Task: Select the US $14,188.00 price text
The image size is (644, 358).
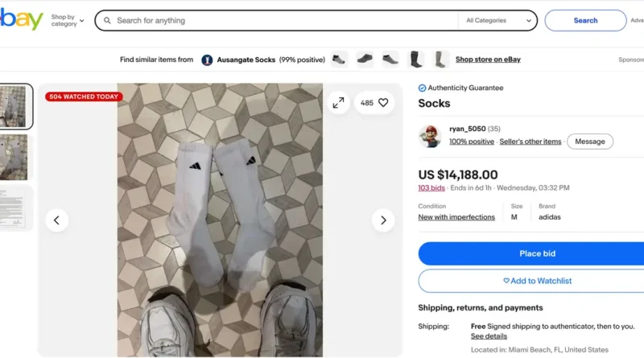Action: click(x=458, y=175)
